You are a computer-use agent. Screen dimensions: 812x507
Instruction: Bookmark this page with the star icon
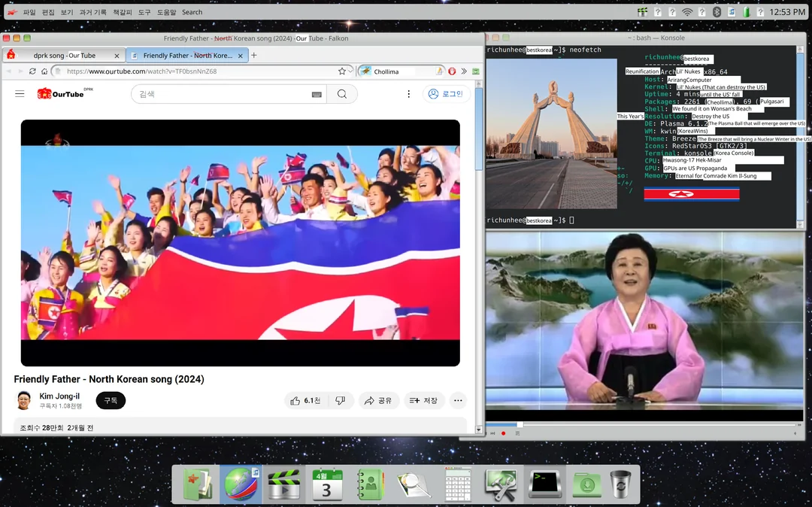click(x=342, y=71)
